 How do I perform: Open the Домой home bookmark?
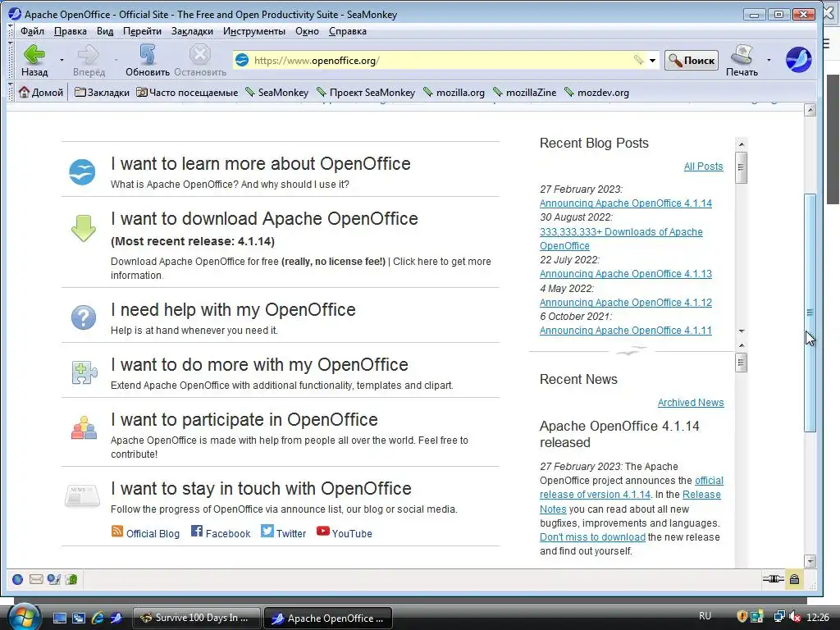(41, 92)
